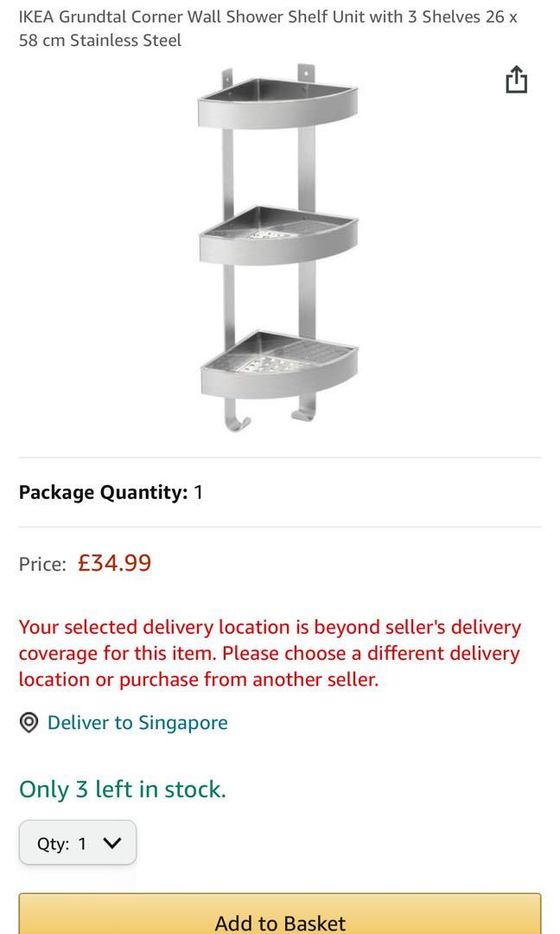This screenshot has height=934, width=560.
Task: Click the pin beside Deliver to Singapore
Action: click(29, 722)
